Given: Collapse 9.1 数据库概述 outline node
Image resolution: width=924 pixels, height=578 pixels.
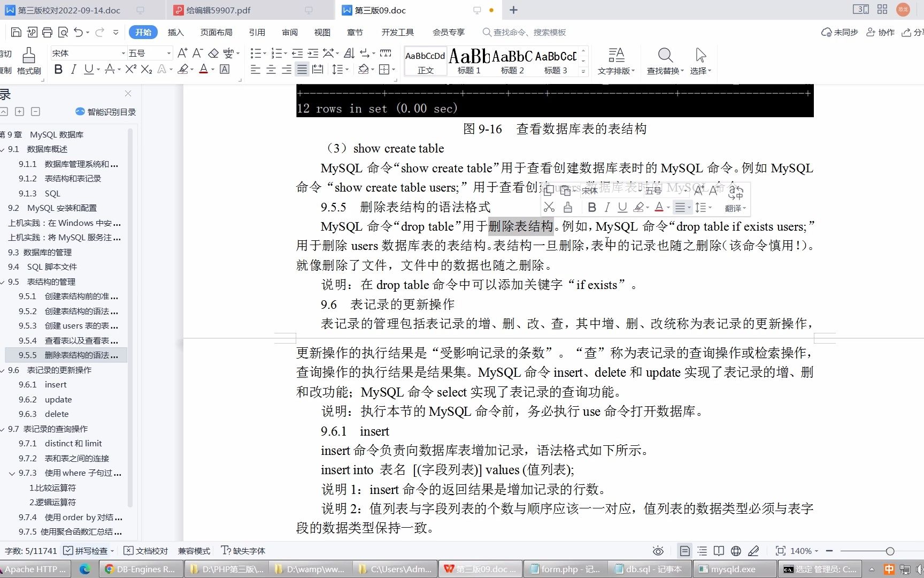Looking at the screenshot, I should (3, 149).
